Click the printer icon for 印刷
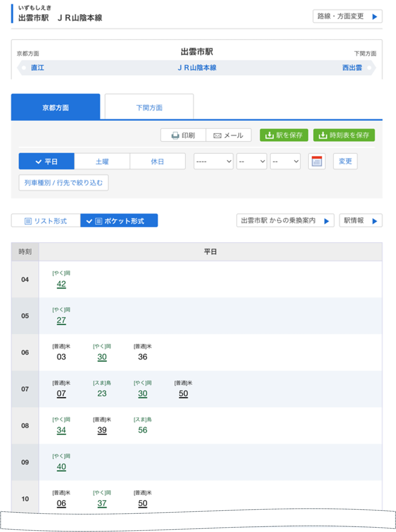Viewport: 396px width, 532px height. click(x=175, y=135)
